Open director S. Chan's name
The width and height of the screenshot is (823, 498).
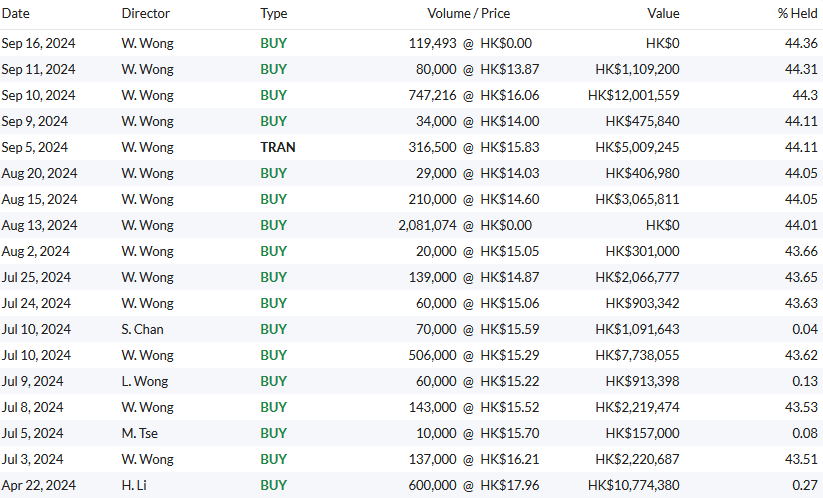click(x=142, y=329)
